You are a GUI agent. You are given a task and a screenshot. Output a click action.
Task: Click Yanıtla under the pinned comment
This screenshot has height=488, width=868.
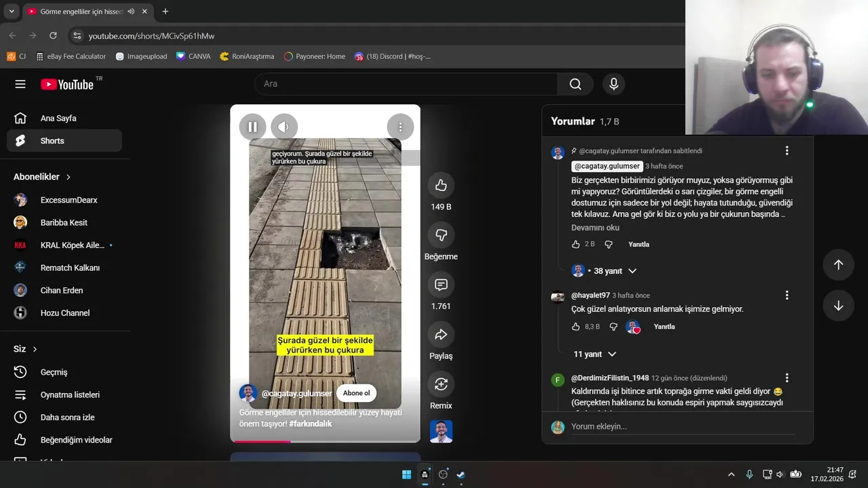click(x=639, y=244)
